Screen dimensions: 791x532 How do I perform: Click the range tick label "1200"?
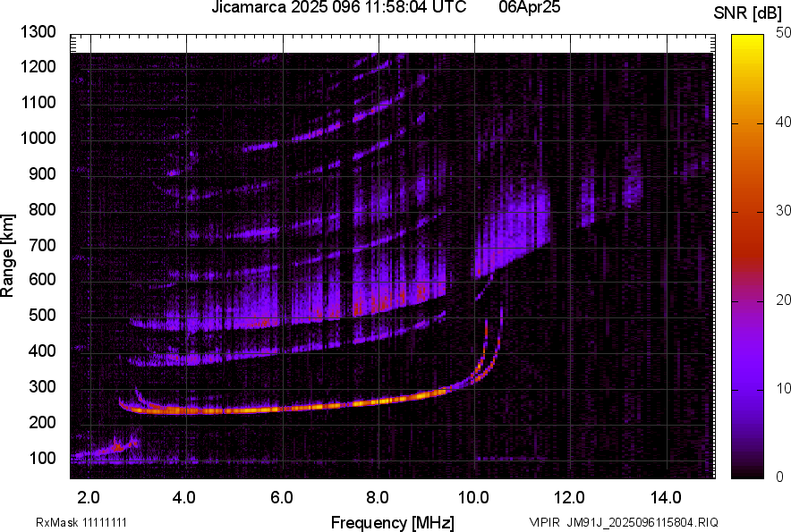click(38, 66)
